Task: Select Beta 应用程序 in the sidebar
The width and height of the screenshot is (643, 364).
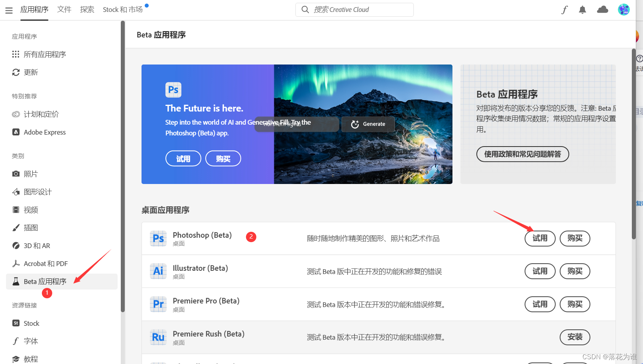Action: point(62,281)
